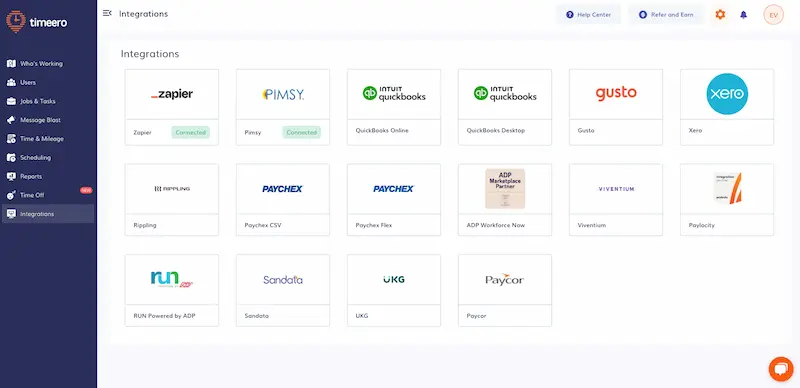Click the Time & Mileage icon
The image size is (800, 388).
[11, 139]
